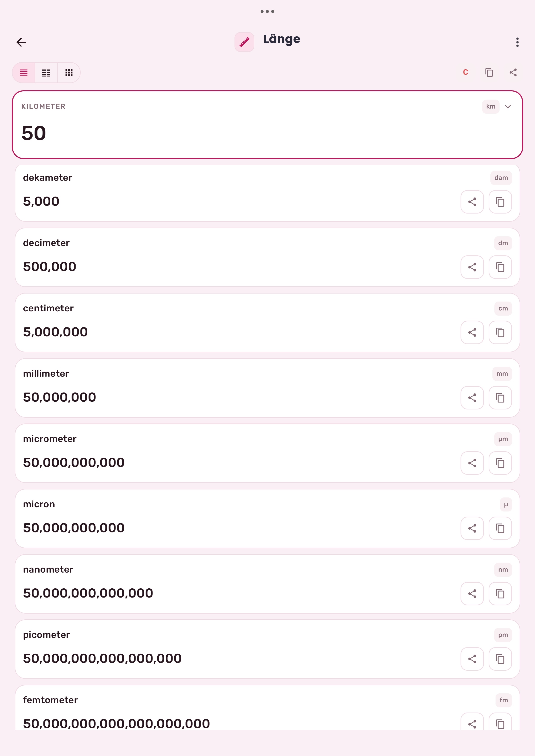Edit the kilometer value field showing 50
Screen dimensions: 535x756
tap(267, 125)
